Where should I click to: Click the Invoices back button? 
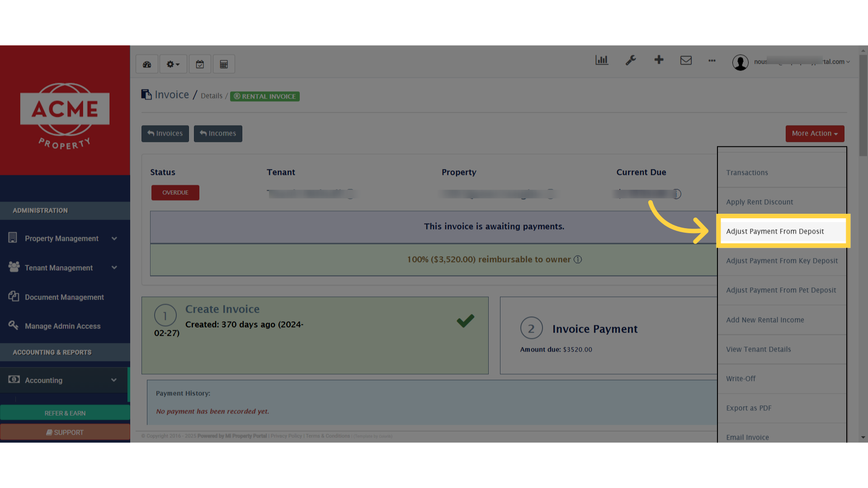165,133
